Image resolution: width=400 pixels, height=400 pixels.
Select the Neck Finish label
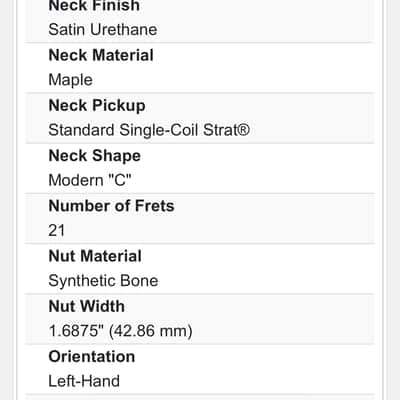pos(94,6)
